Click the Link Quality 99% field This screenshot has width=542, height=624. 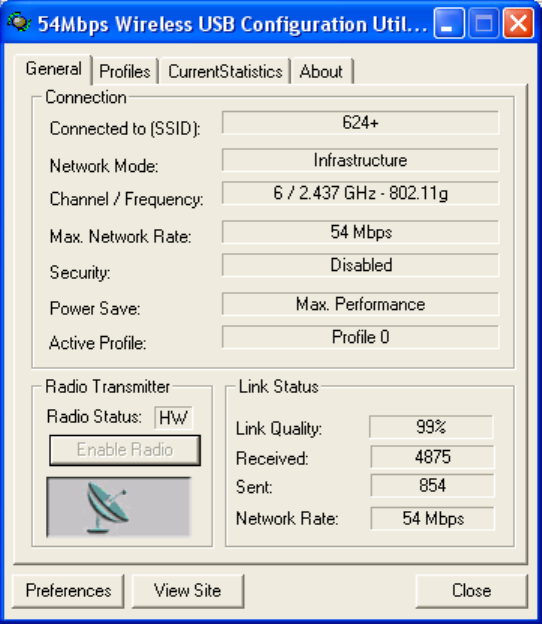click(431, 427)
